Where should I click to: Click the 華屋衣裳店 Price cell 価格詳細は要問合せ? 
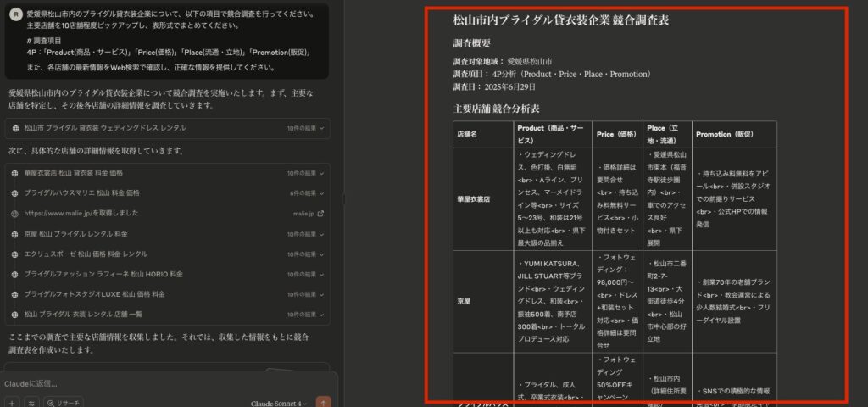[617, 198]
